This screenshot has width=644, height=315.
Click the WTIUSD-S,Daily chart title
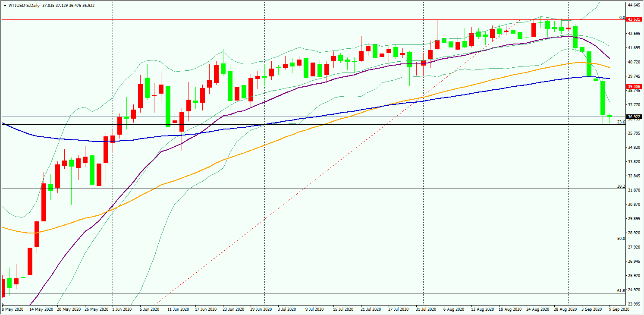pos(24,5)
